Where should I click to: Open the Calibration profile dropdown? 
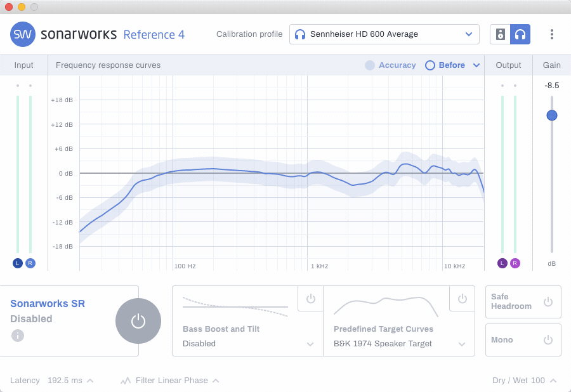(x=384, y=34)
